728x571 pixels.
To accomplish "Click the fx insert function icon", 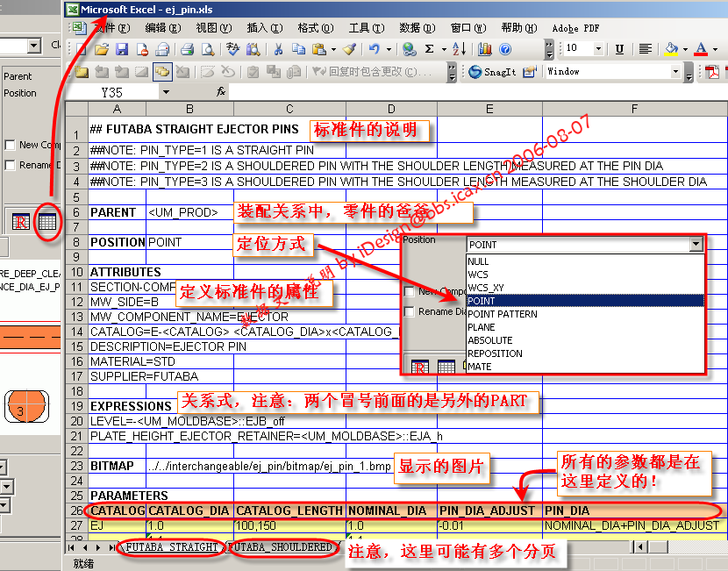I will [x=221, y=92].
